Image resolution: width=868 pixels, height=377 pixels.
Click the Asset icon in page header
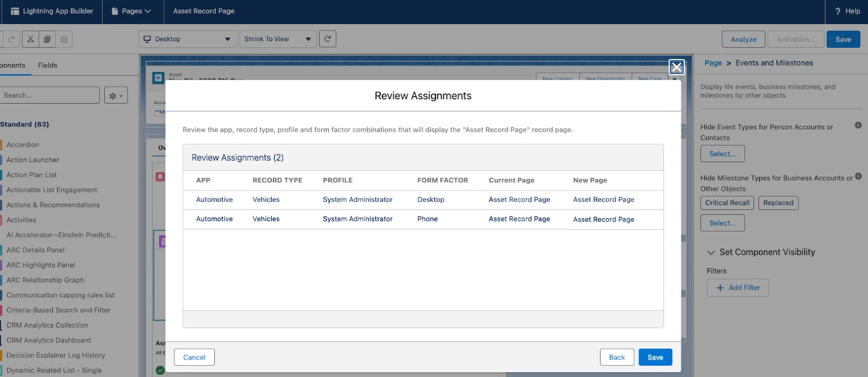(158, 78)
